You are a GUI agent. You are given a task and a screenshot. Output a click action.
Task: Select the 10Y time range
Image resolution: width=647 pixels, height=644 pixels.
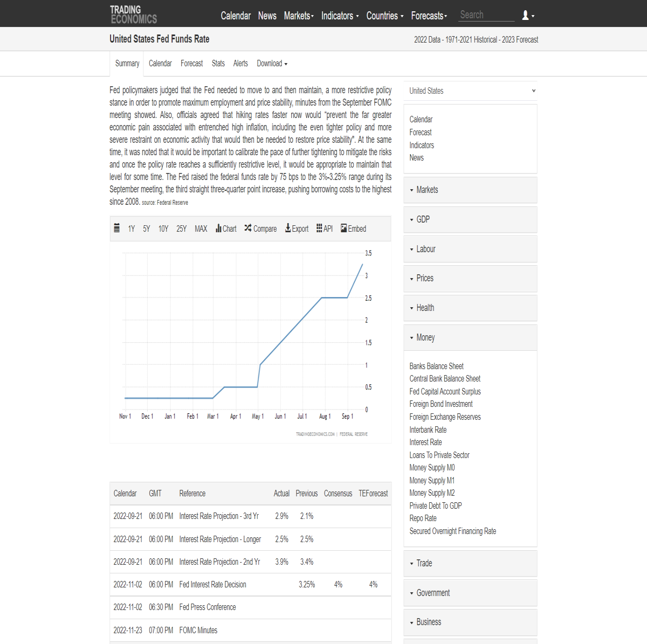(x=163, y=229)
